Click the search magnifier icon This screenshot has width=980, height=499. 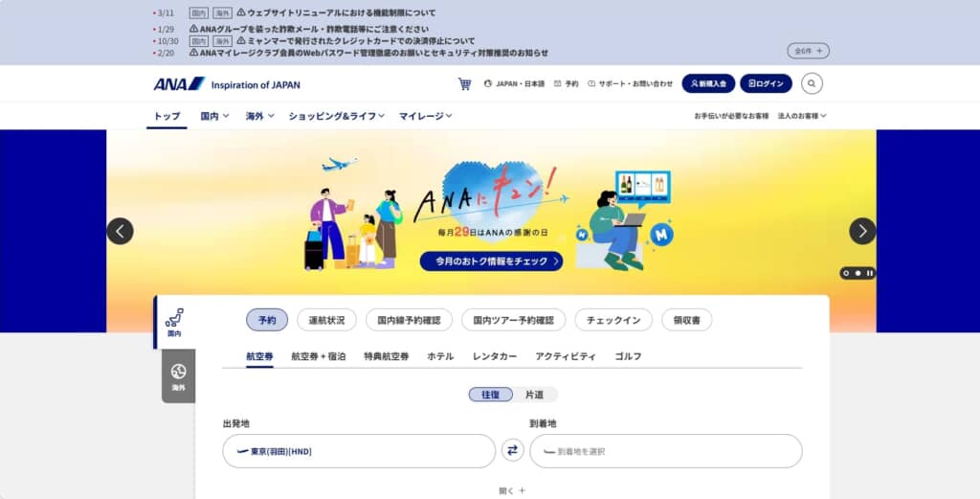(x=812, y=84)
